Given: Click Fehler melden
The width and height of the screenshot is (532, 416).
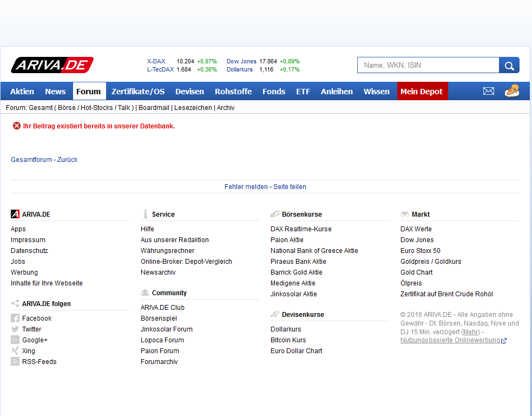Looking at the screenshot, I should click(246, 187).
